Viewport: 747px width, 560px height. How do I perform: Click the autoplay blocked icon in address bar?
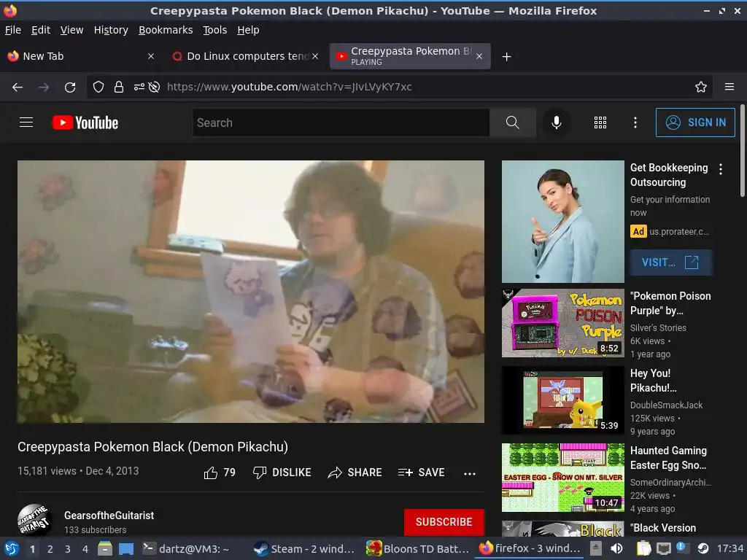(154, 87)
